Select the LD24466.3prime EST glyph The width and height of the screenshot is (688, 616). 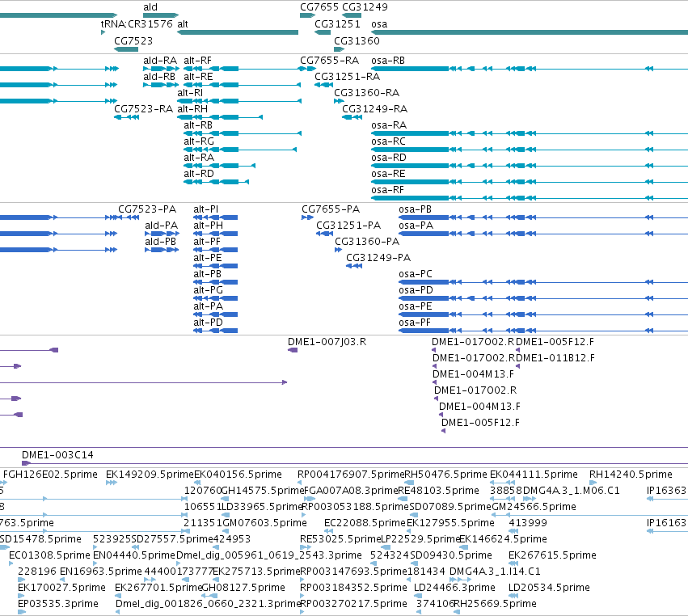tap(418, 595)
